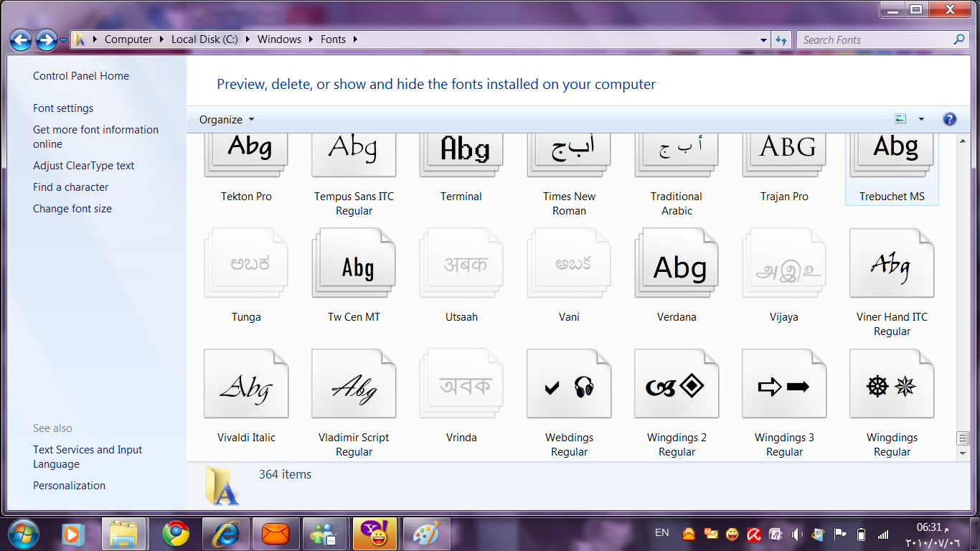
Task: Click the search magnifier icon
Action: pyautogui.click(x=959, y=39)
